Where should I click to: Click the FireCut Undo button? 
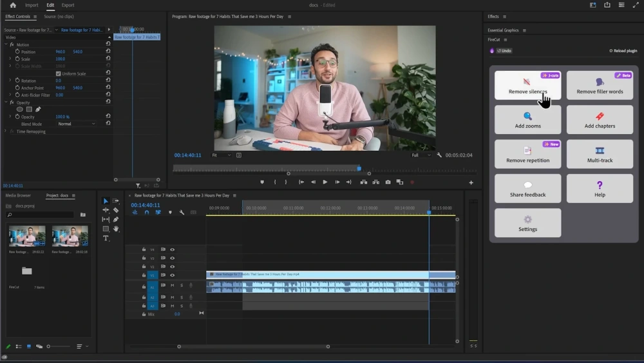tap(504, 50)
